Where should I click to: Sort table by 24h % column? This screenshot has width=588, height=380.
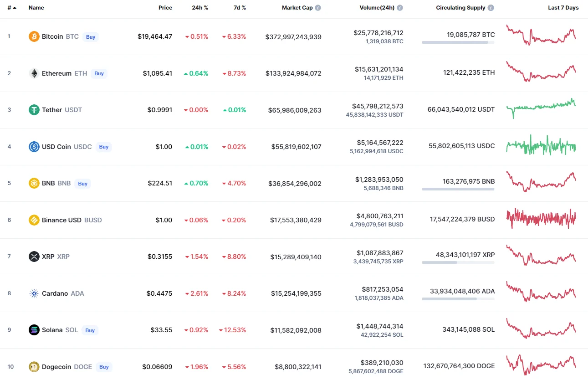201,8
